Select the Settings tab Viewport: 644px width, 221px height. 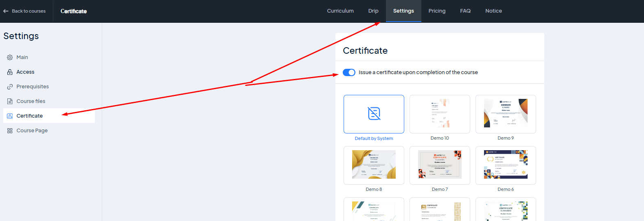(403, 11)
